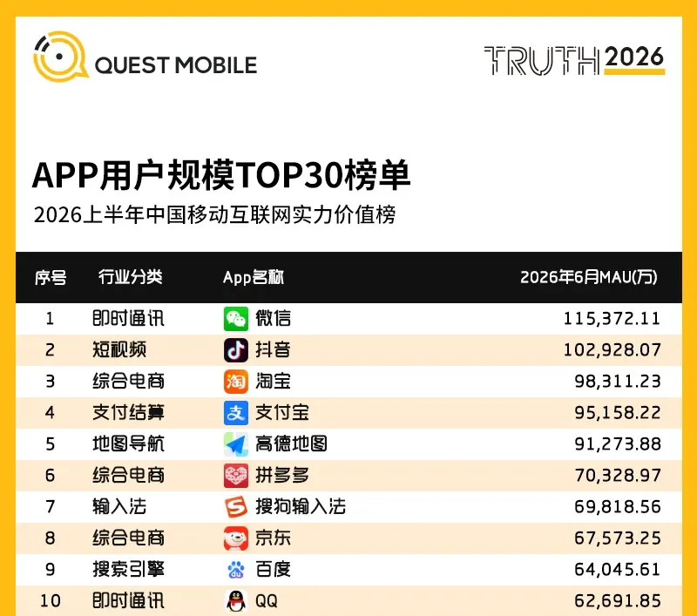Click the MAU value 98,311.23

tap(618, 382)
